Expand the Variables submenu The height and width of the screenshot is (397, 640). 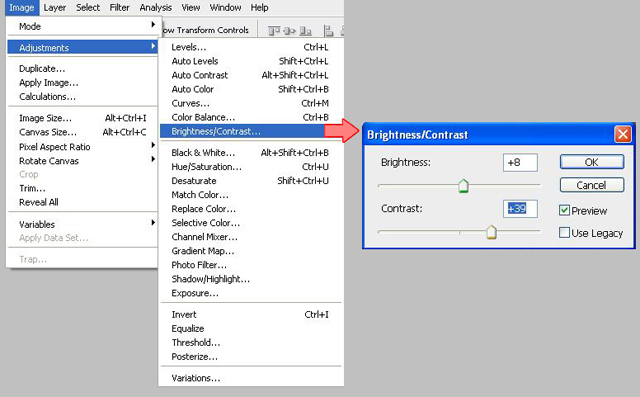(x=82, y=224)
